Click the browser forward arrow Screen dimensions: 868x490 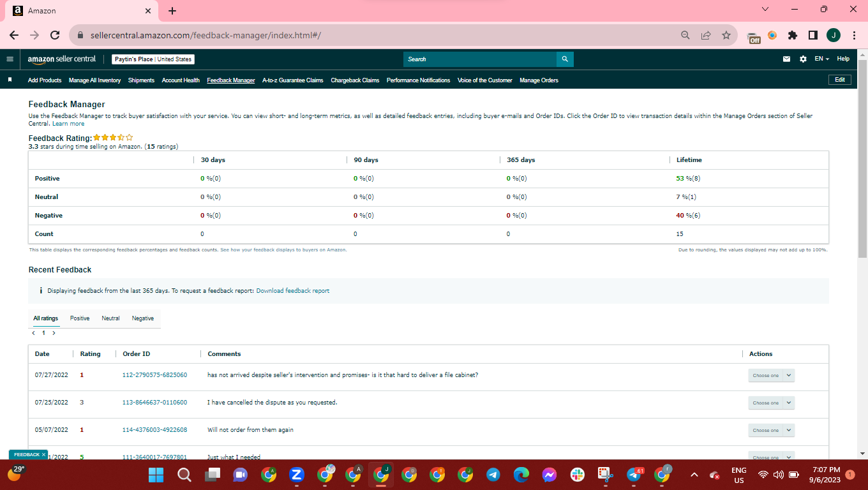coord(34,35)
